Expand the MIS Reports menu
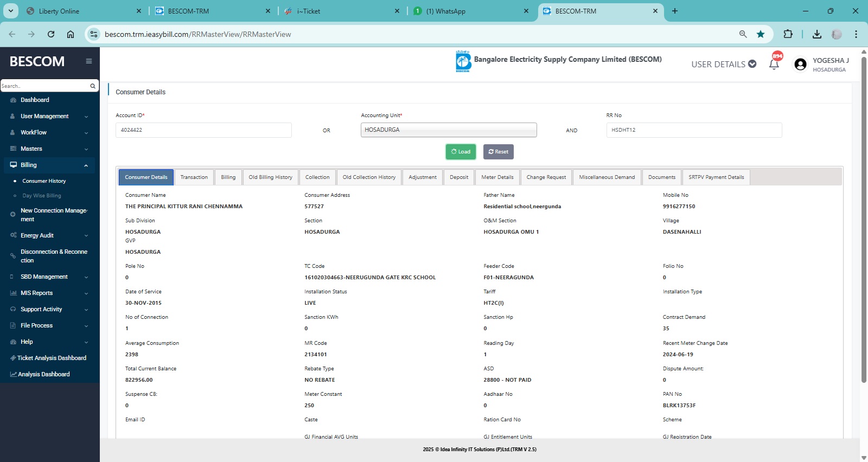 pyautogui.click(x=49, y=293)
